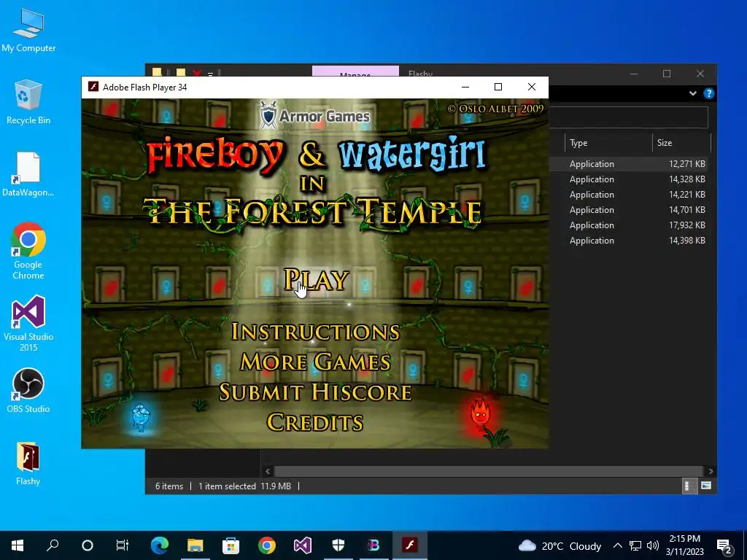Click the search box in File Explorer
Image resolution: width=747 pixels, height=560 pixels.
pos(628,117)
